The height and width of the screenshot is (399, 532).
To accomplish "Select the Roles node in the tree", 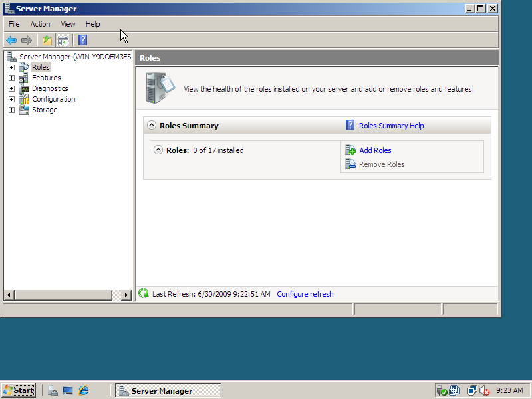I will pos(41,67).
